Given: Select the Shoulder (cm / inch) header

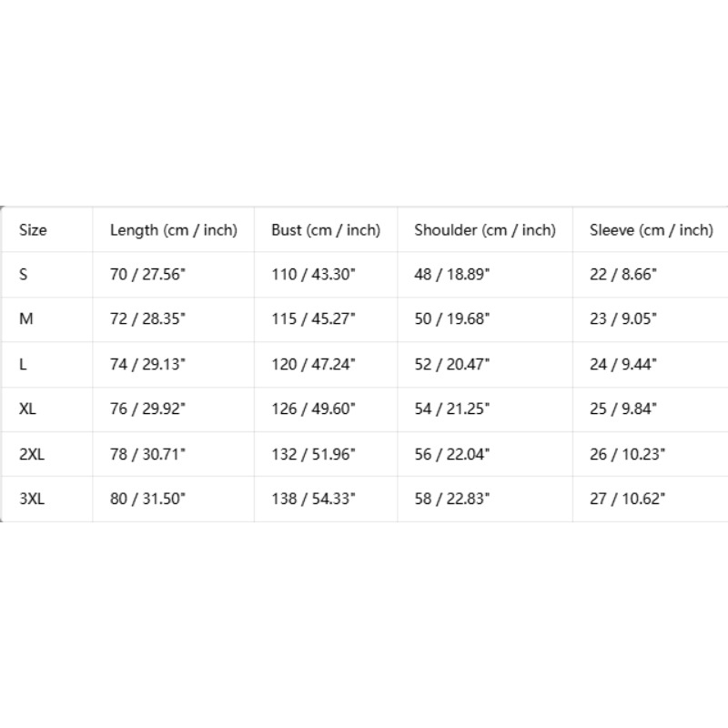Looking at the screenshot, I should (x=485, y=230).
